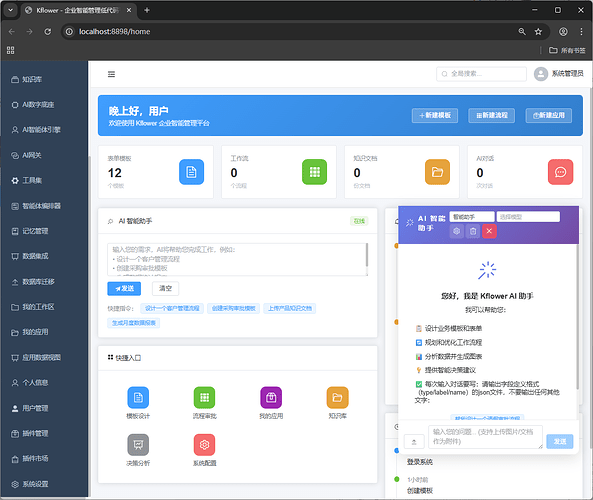593x500 pixels.
Task: Click the 新建模板 button in the banner
Action: point(435,115)
